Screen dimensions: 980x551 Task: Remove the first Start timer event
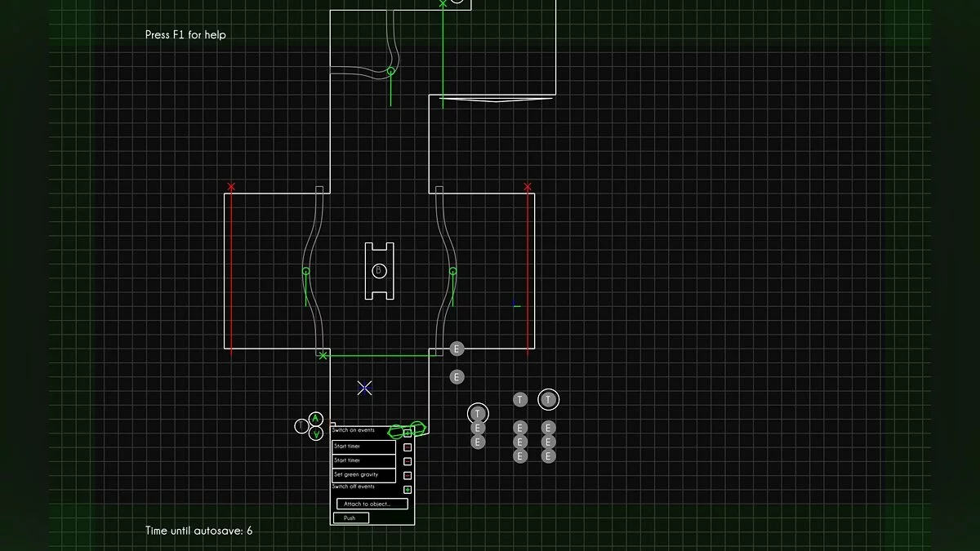coord(408,447)
